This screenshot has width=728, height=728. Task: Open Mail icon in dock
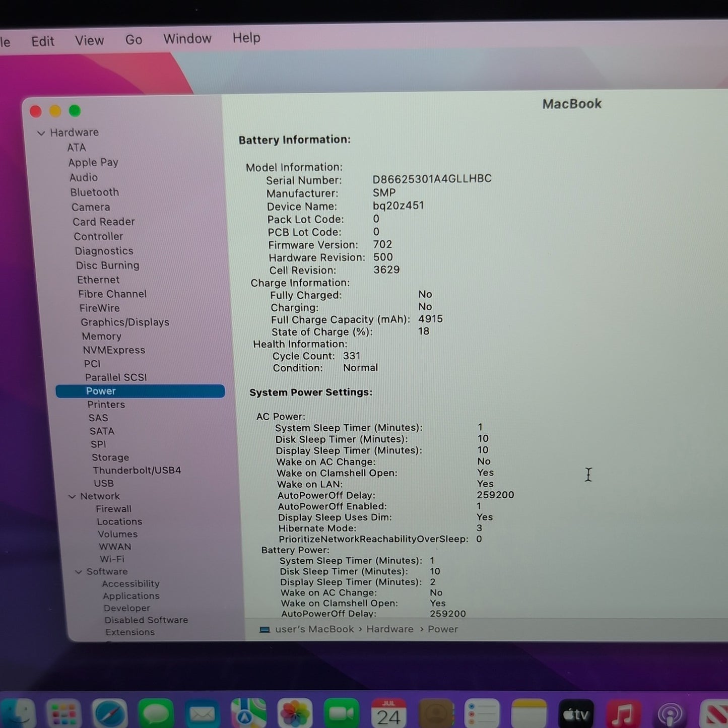[x=203, y=713]
